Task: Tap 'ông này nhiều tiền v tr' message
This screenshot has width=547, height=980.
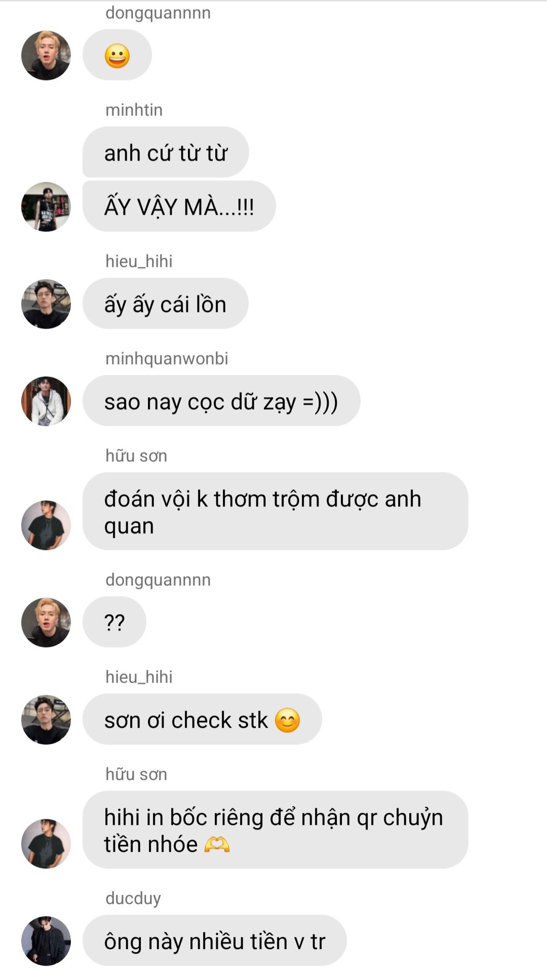Action: click(215, 941)
